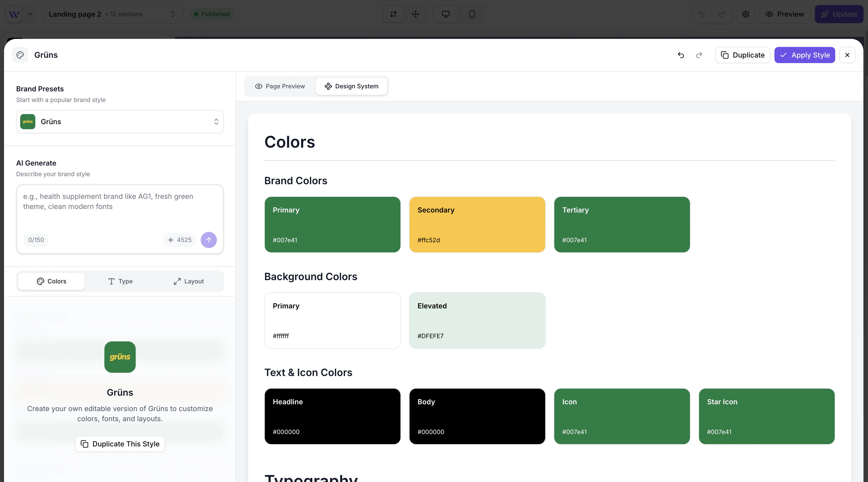Click Duplicate This Style button

tap(120, 444)
